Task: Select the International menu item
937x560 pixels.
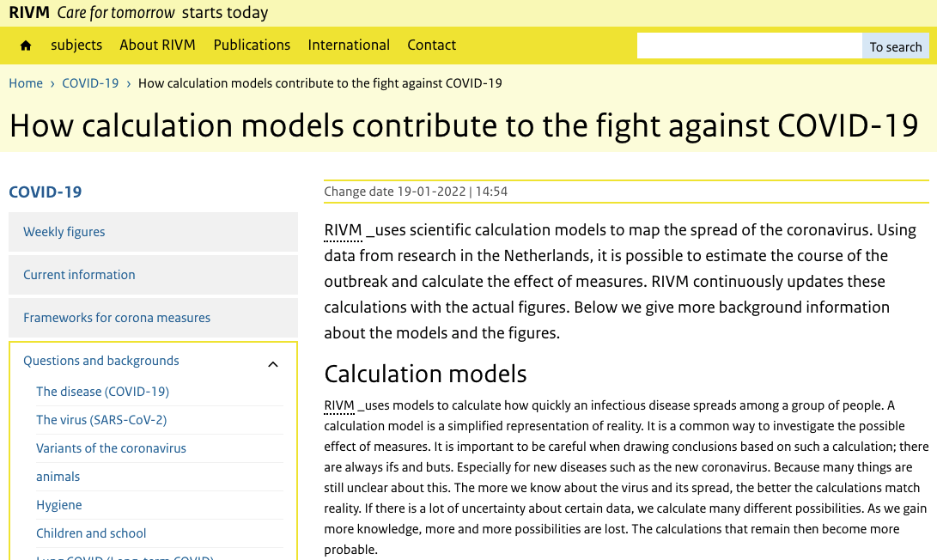Action: click(x=349, y=46)
